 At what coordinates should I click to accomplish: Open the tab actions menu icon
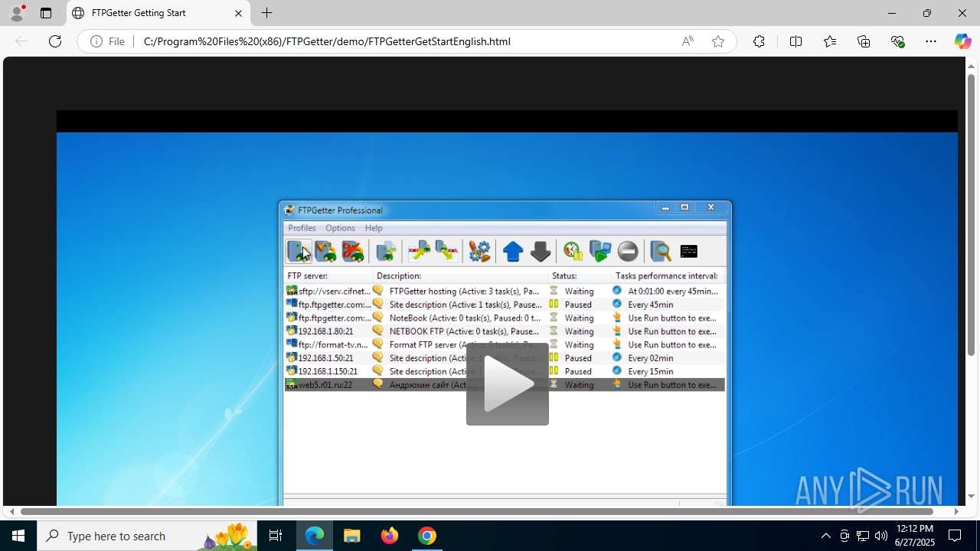[x=46, y=13]
